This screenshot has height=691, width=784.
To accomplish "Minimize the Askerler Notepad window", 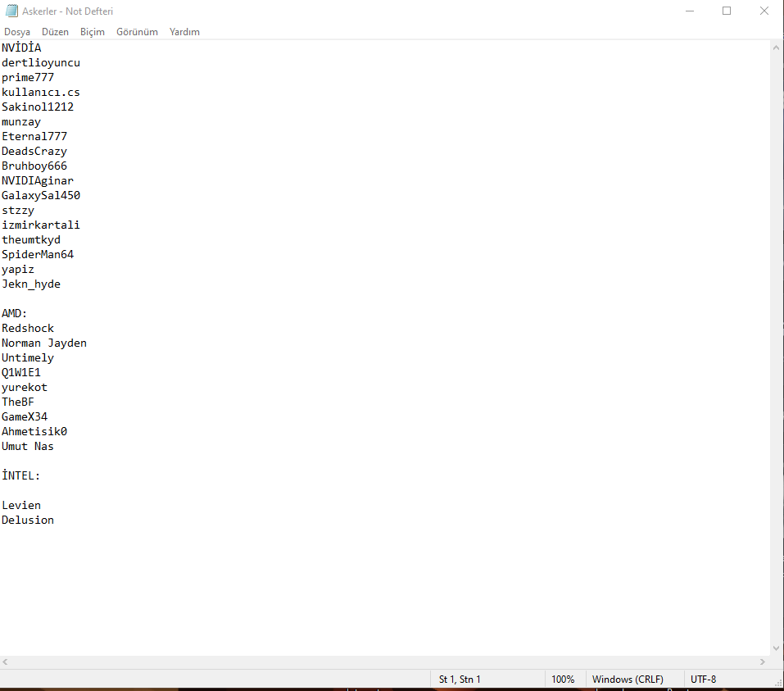I will [690, 11].
